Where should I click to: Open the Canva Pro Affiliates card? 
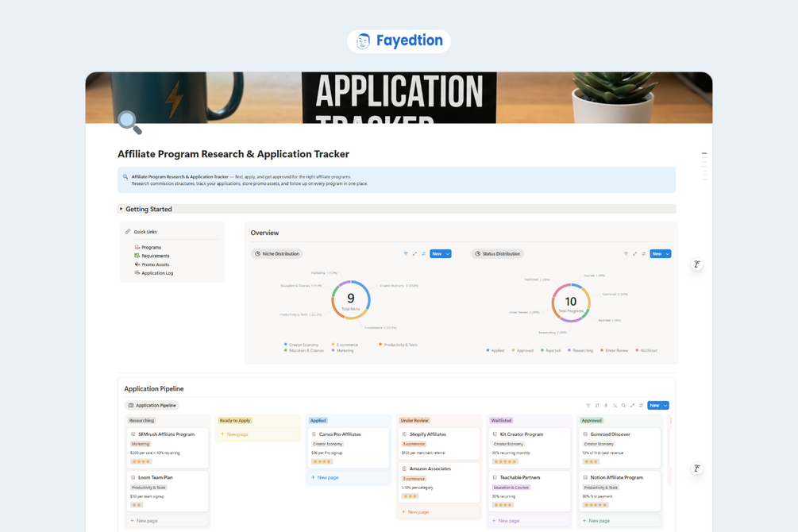349,448
